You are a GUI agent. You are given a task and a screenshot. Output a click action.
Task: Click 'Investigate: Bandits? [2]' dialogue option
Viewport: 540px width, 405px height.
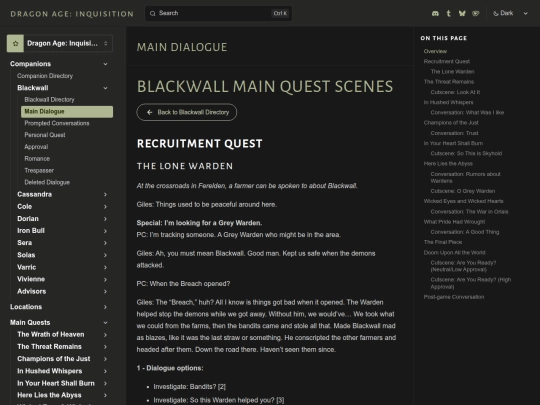point(189,387)
